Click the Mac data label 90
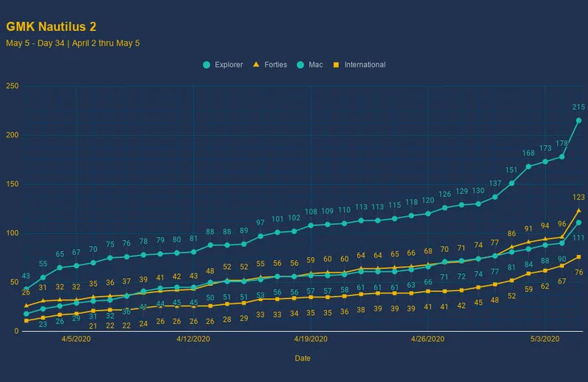The image size is (588, 382). tap(562, 259)
